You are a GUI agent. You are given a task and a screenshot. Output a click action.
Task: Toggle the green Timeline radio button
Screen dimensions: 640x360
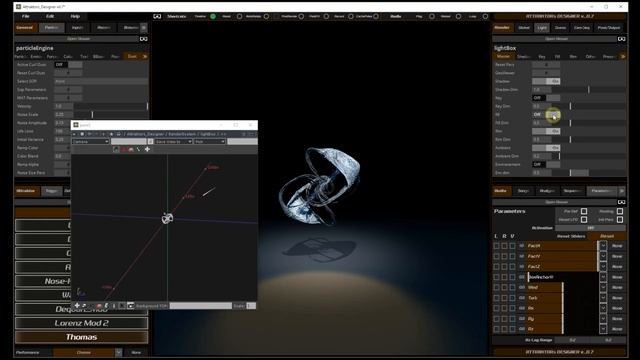[213, 16]
